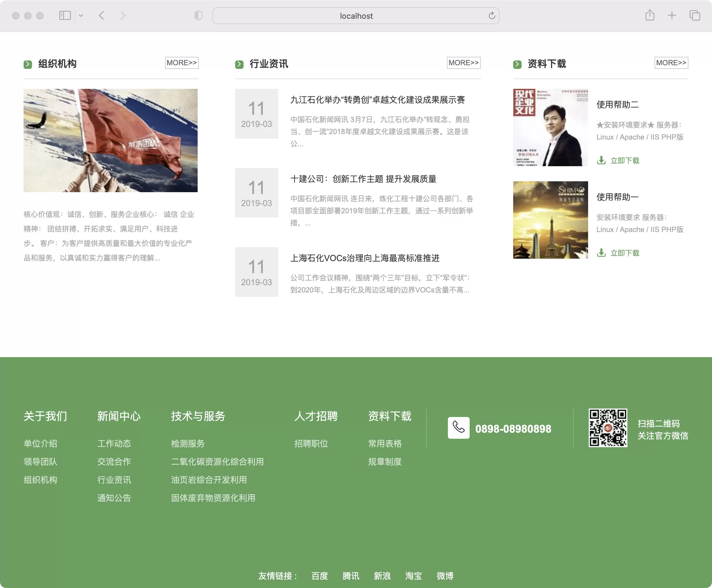The width and height of the screenshot is (712, 588).
Task: Click the 核心价值观 description paragraph
Action: coord(109,236)
